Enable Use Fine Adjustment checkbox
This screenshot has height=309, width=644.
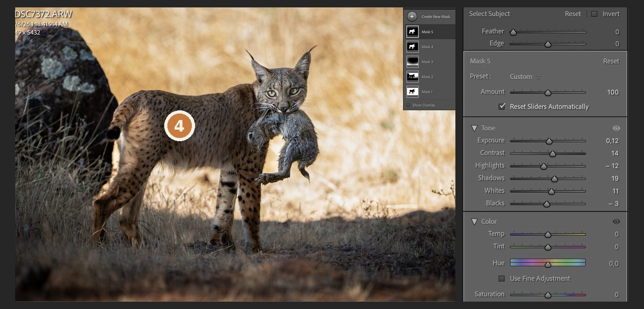[x=502, y=278]
